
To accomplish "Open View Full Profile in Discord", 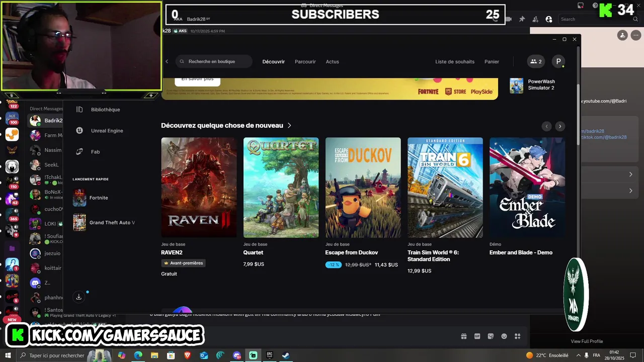I will (587, 341).
